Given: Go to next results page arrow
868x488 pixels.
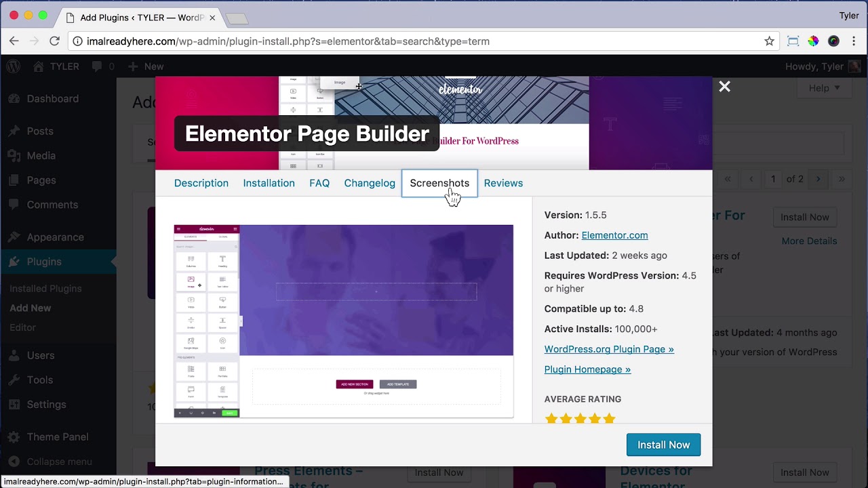Looking at the screenshot, I should click(x=818, y=179).
